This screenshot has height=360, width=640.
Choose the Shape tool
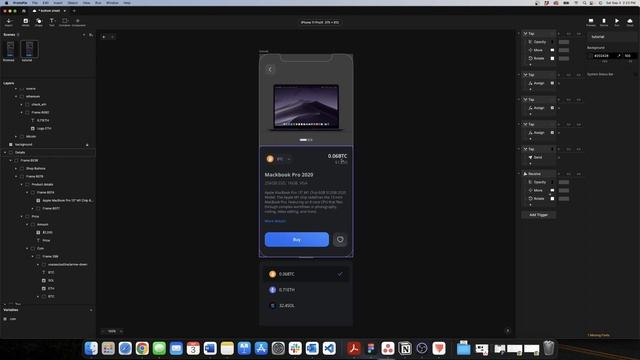(39, 22)
